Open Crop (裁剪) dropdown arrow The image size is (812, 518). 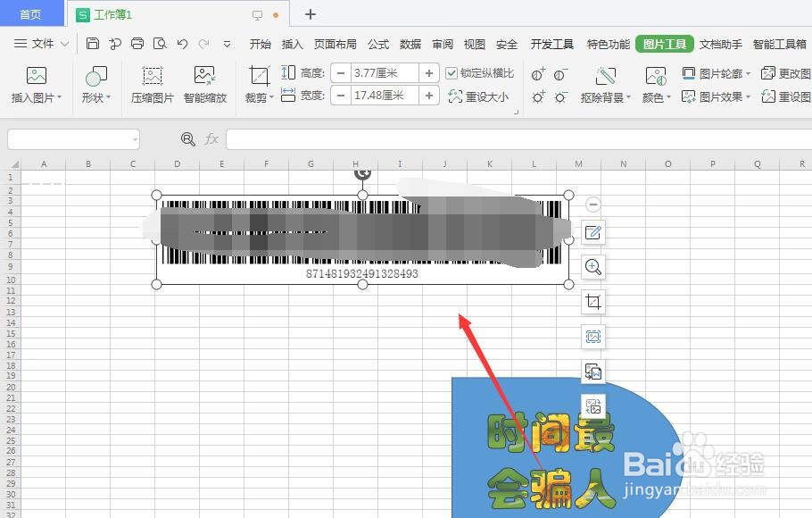coord(271,97)
